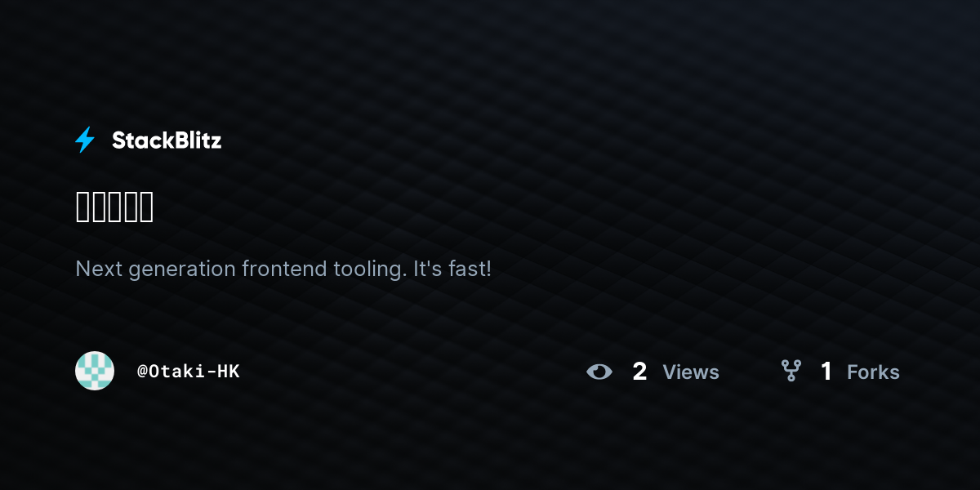
Task: Click the "It's fast!" phrase in description
Action: pos(452,268)
